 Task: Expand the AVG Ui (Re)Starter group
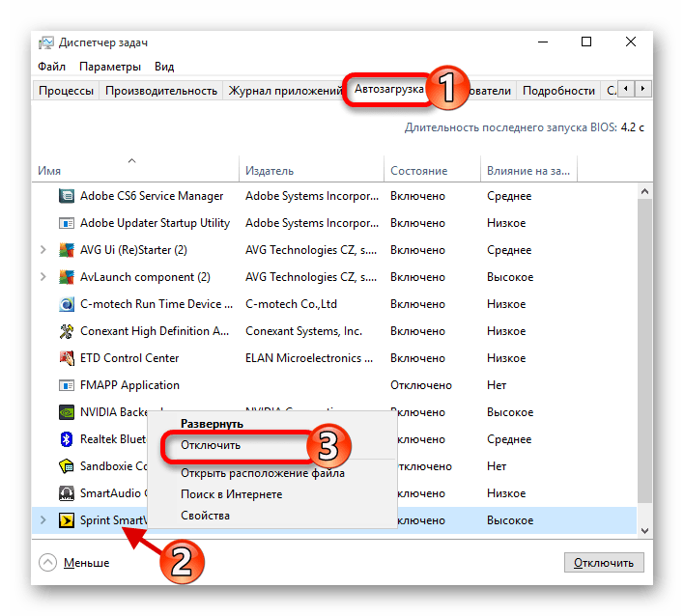[43, 250]
